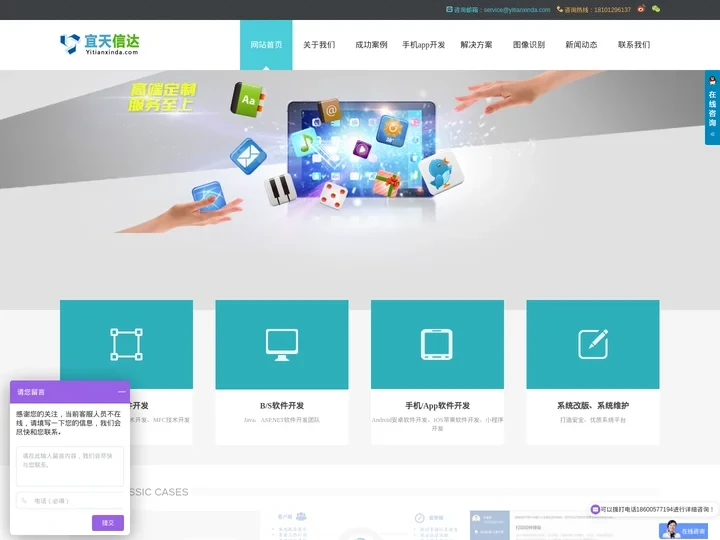Viewport: 720px width, 540px height.
Task: Click the Java、ASP.NET软件开发团队 description
Action: pos(282,420)
